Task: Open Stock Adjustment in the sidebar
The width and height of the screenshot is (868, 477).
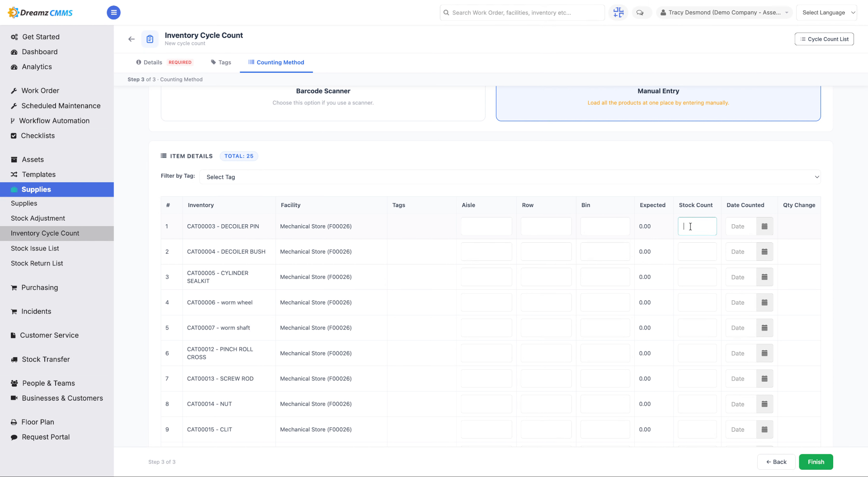Action: (38, 218)
